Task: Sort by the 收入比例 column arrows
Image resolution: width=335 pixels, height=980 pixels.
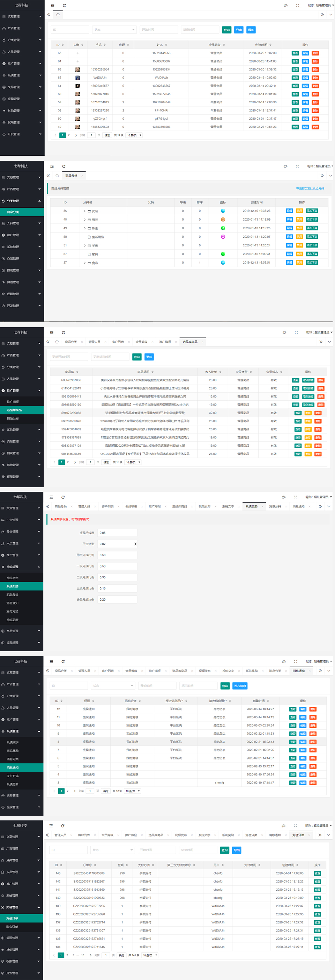Action: [220, 372]
